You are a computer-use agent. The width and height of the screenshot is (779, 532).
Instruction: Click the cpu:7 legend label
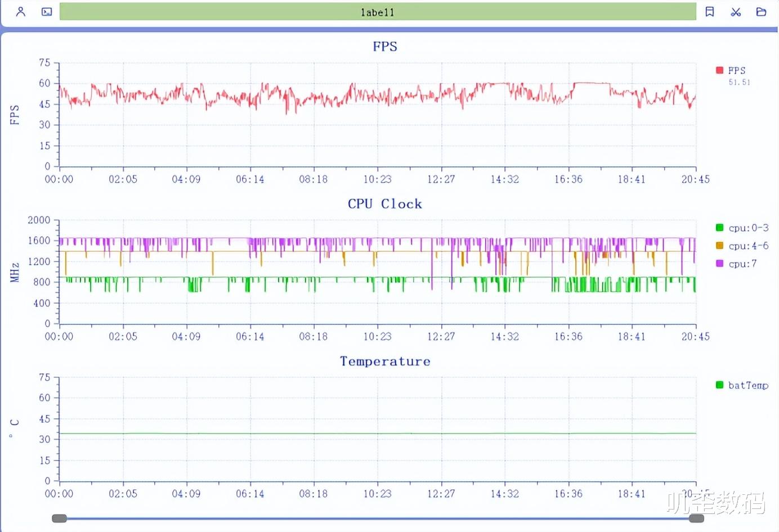(x=742, y=264)
